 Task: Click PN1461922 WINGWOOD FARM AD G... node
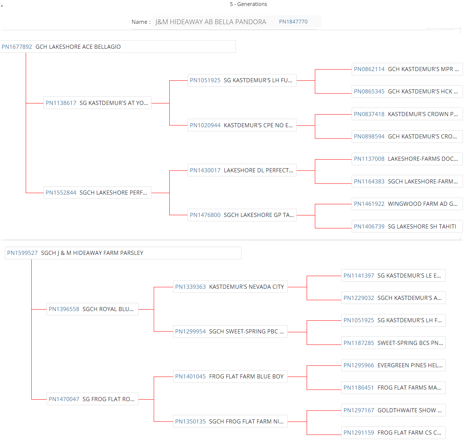[406, 204]
